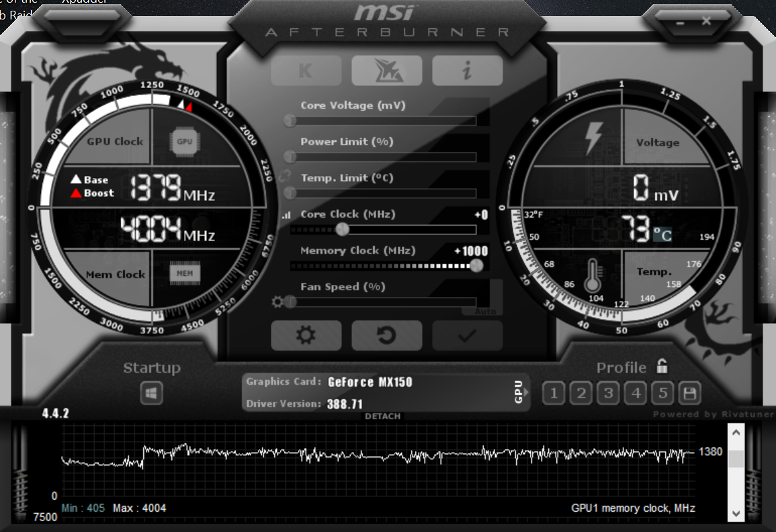Select profile slot 4
The image size is (776, 532).
point(636,394)
